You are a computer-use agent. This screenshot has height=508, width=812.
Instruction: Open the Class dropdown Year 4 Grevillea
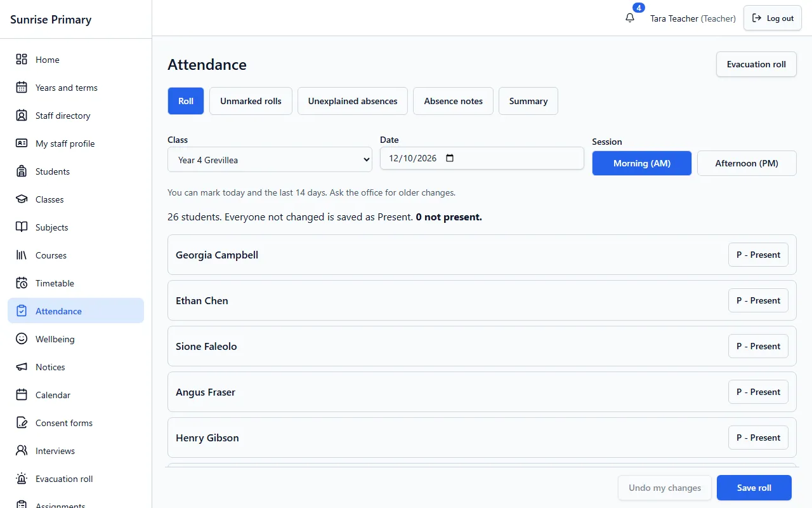(270, 160)
